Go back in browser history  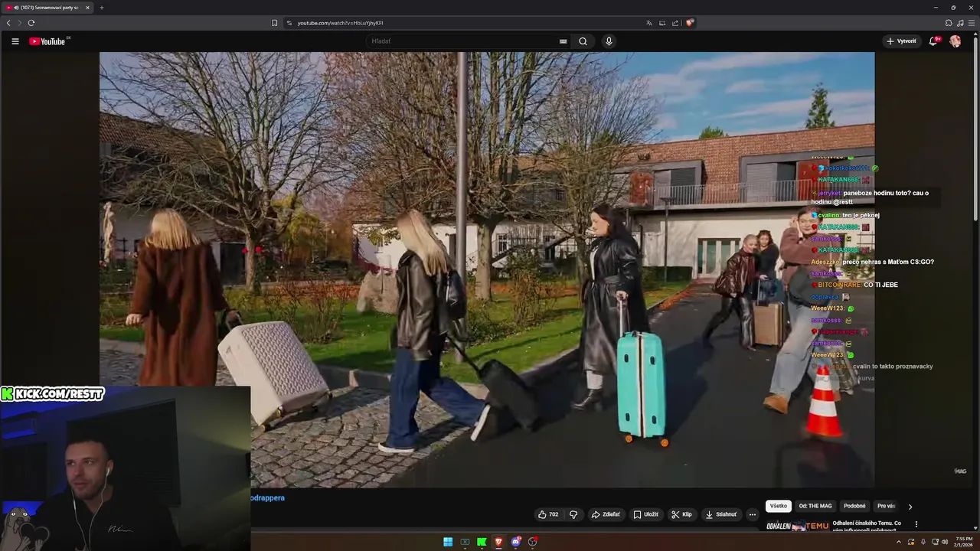pyautogui.click(x=8, y=23)
